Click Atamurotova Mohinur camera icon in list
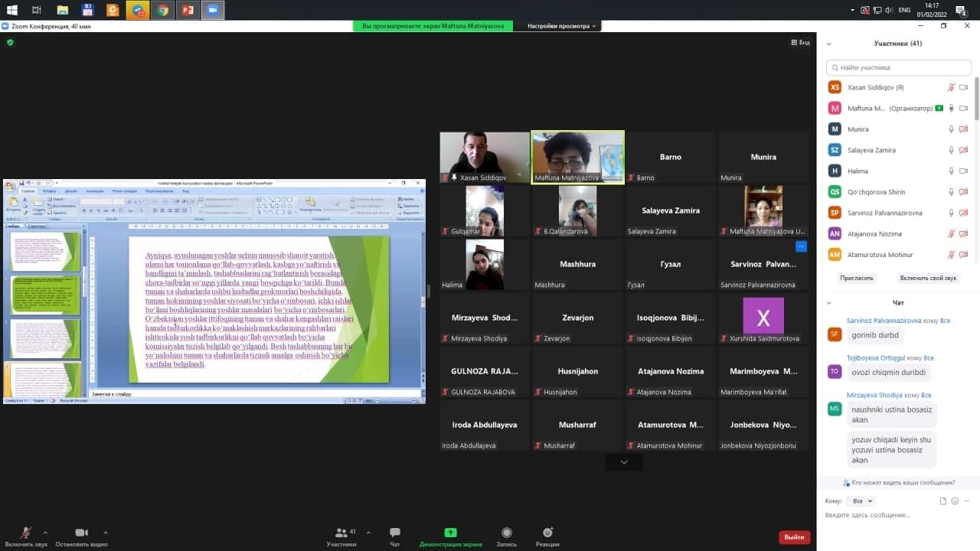Viewport: 980px width, 551px height. 964,254
